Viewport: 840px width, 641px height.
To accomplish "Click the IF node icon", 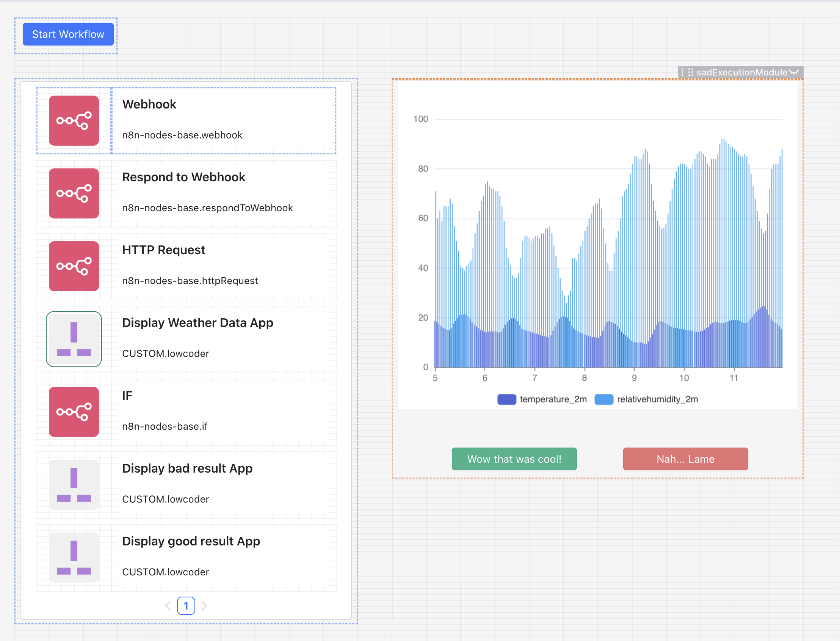I will point(74,412).
